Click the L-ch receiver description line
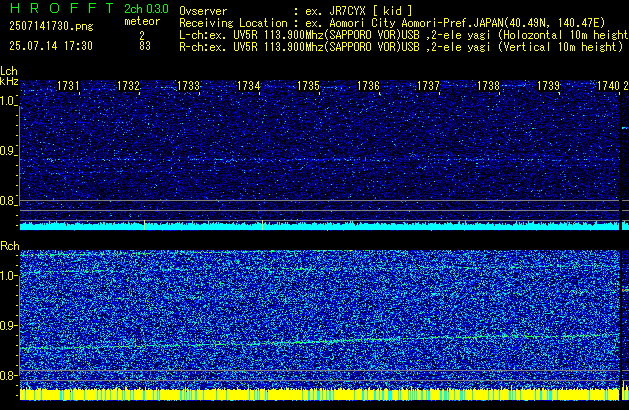 coord(404,35)
